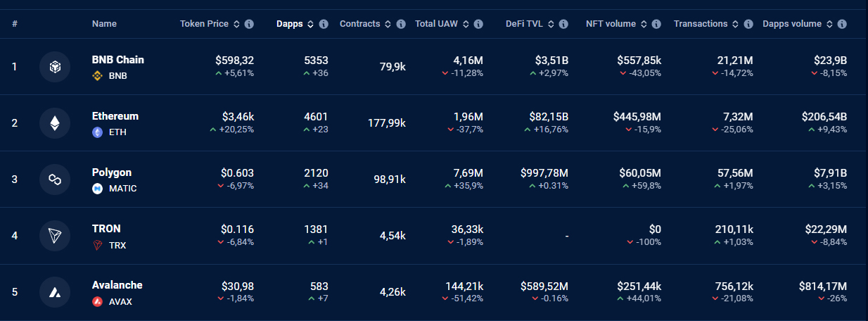Open info tooltip for NFT volume
The width and height of the screenshot is (868, 321).
(656, 24)
